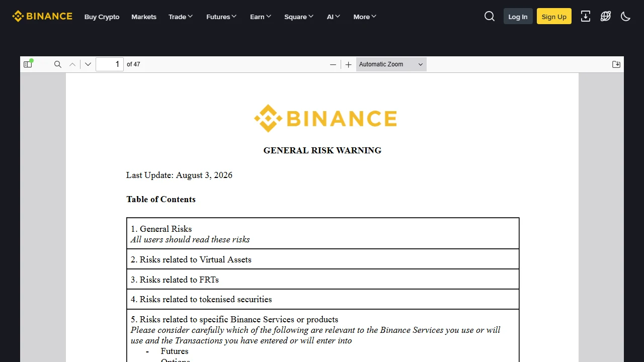Click the 'of 47' page count label

[x=133, y=64]
